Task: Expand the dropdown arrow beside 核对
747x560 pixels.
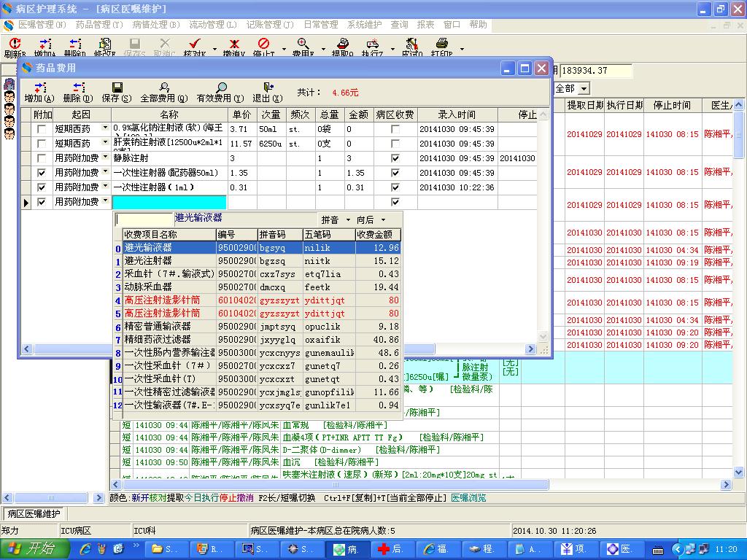Action: coord(214,49)
